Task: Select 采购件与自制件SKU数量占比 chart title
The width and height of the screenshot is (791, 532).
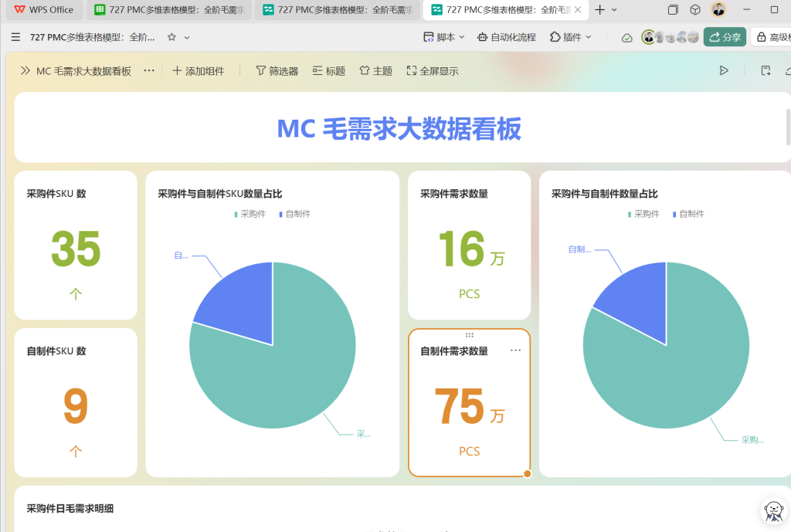Action: (220, 194)
